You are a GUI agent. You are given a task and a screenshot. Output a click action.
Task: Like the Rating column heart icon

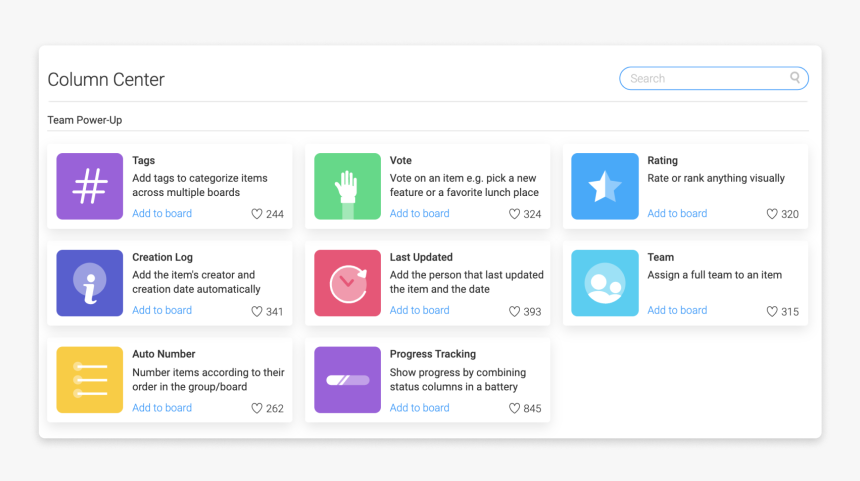[x=772, y=214]
